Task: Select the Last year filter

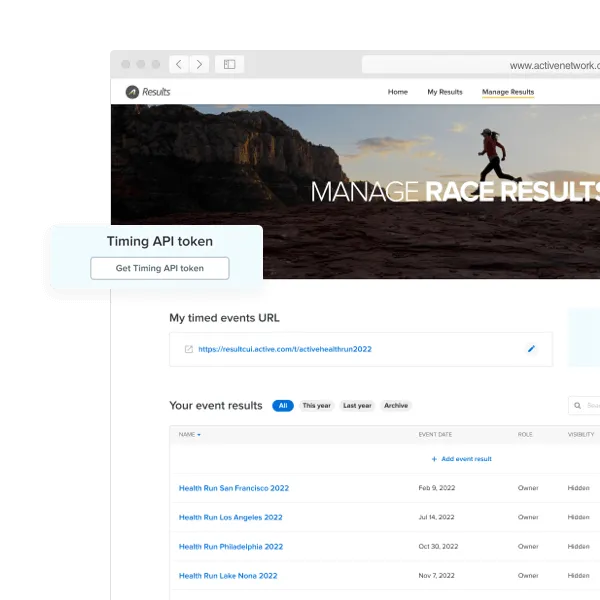Action: pyautogui.click(x=357, y=406)
